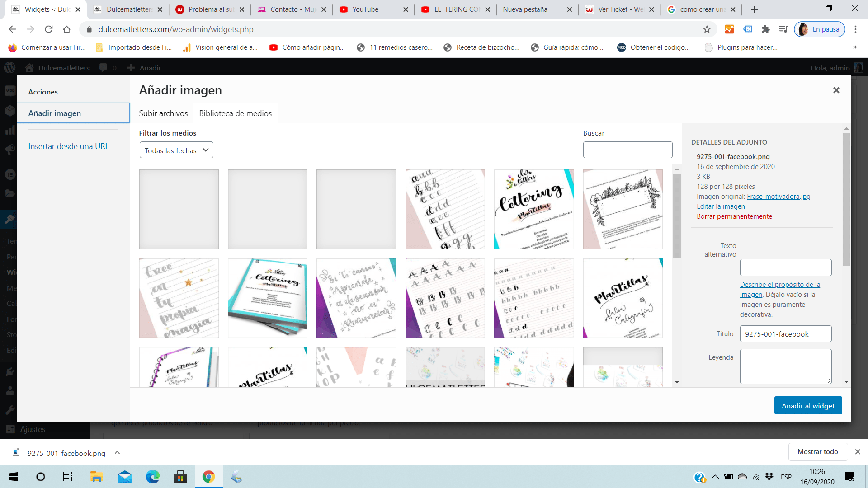Viewport: 868px width, 488px height.
Task: Edit the Título field
Action: (x=785, y=334)
